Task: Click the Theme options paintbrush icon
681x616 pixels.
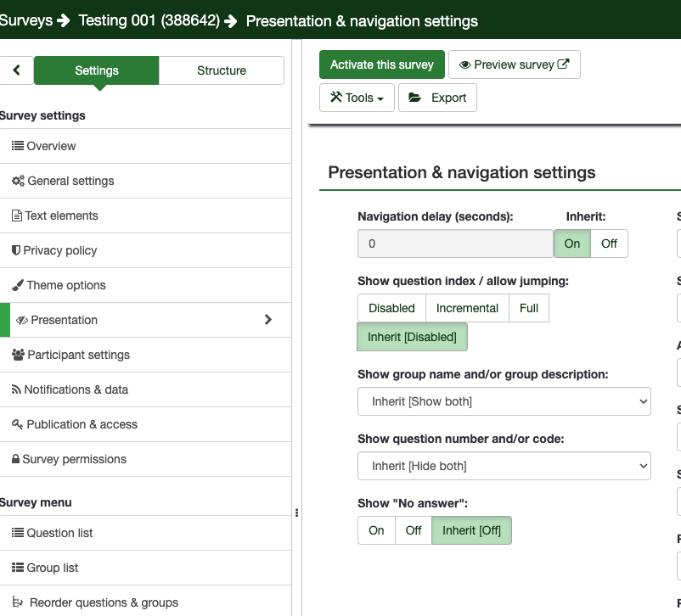Action: (x=18, y=285)
